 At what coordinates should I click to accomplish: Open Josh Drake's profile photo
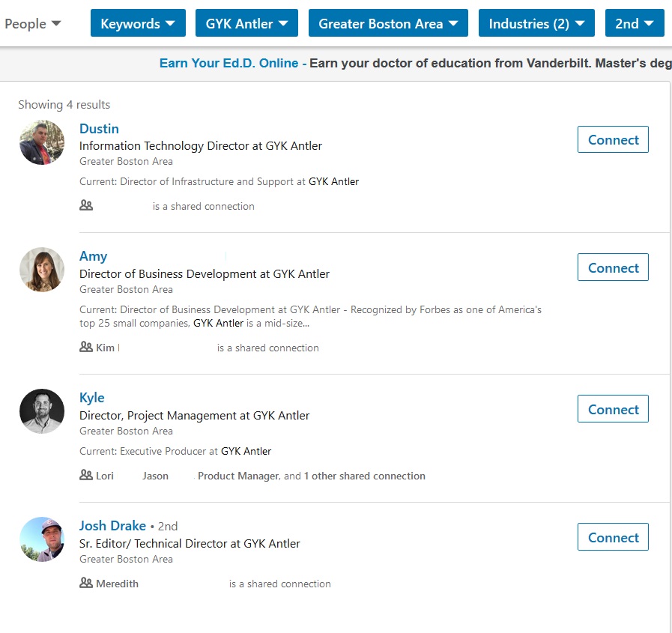tap(42, 539)
